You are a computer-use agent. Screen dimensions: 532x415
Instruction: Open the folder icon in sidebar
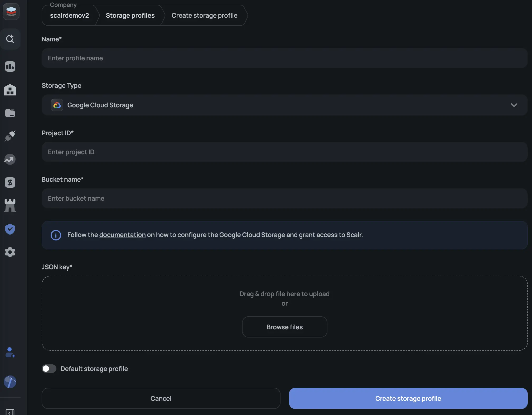(10, 113)
